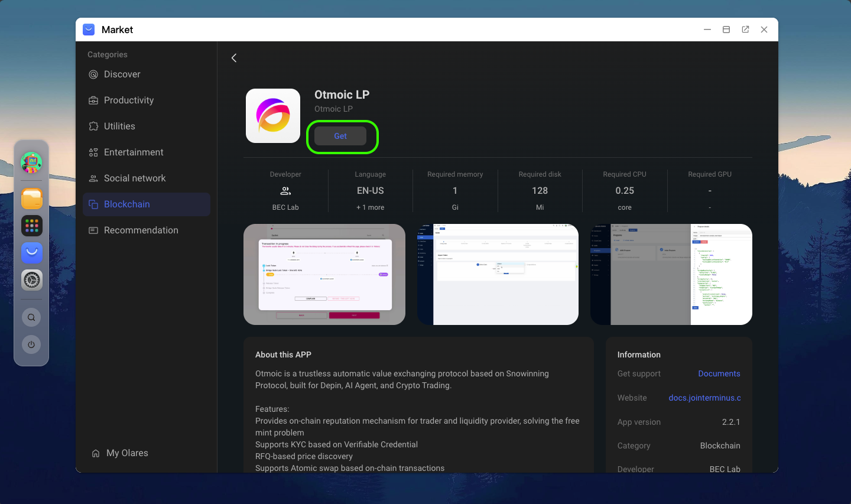Open the Files app in dock
Image resolution: width=851 pixels, height=504 pixels.
coord(32,199)
